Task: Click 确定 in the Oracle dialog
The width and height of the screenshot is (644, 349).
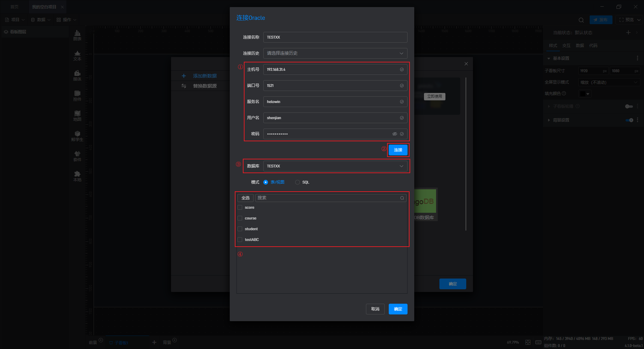Action: (398, 309)
